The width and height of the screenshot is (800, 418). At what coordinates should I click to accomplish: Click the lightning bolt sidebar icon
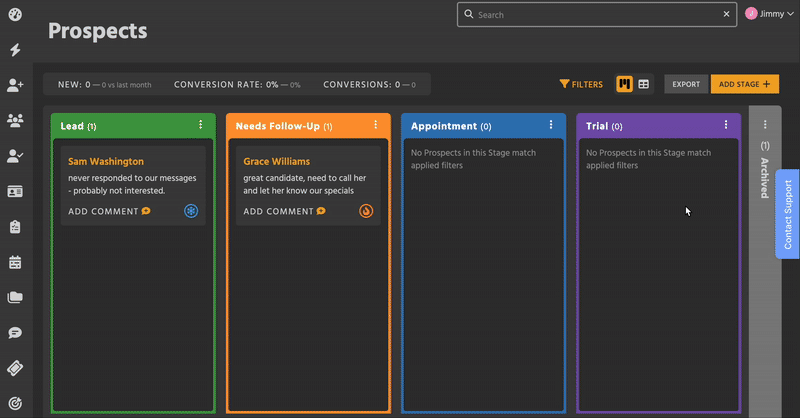click(x=15, y=50)
